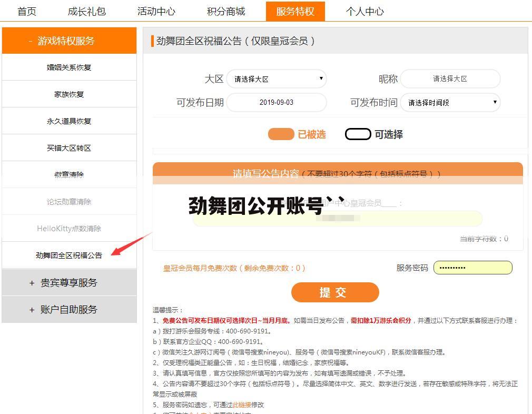Screen dimensions: 532x414
Task: Click hotline text 拨打游乐会服务专线：400-690-9191
Action: point(212,331)
